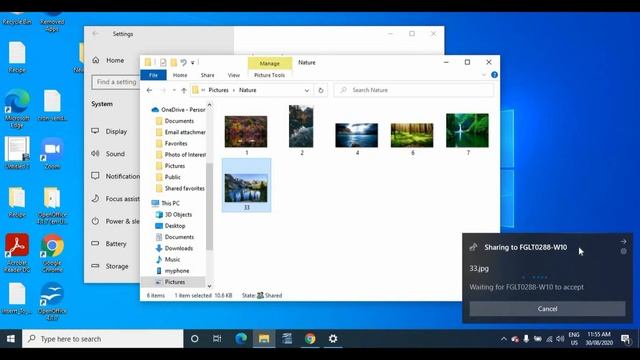Open Edge browser from the taskbar
This screenshot has width=640, height=360.
coord(241,339)
